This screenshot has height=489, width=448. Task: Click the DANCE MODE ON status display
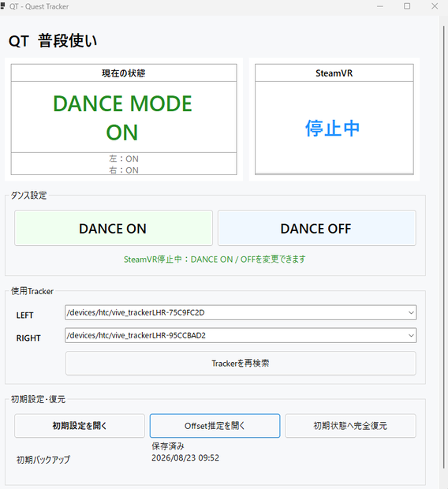click(x=124, y=118)
